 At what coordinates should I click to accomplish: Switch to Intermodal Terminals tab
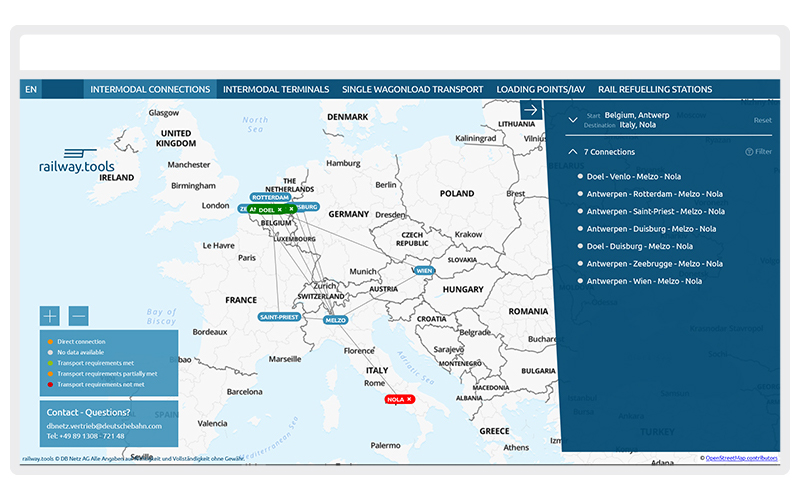[275, 89]
